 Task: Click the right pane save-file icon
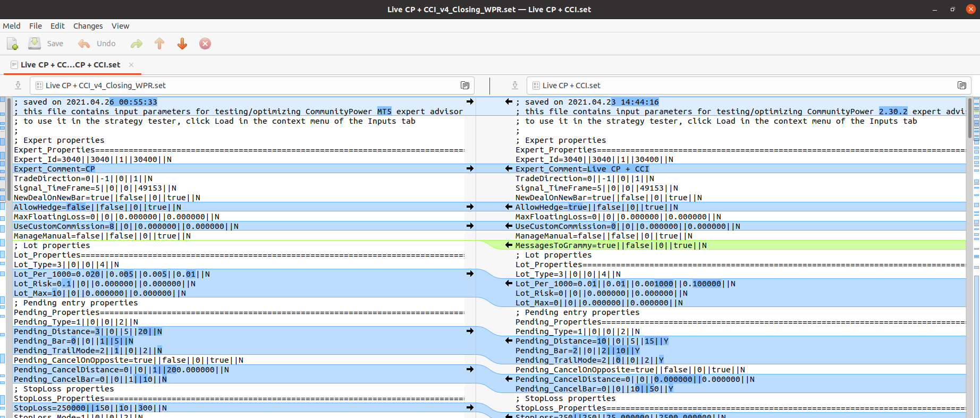(x=515, y=86)
